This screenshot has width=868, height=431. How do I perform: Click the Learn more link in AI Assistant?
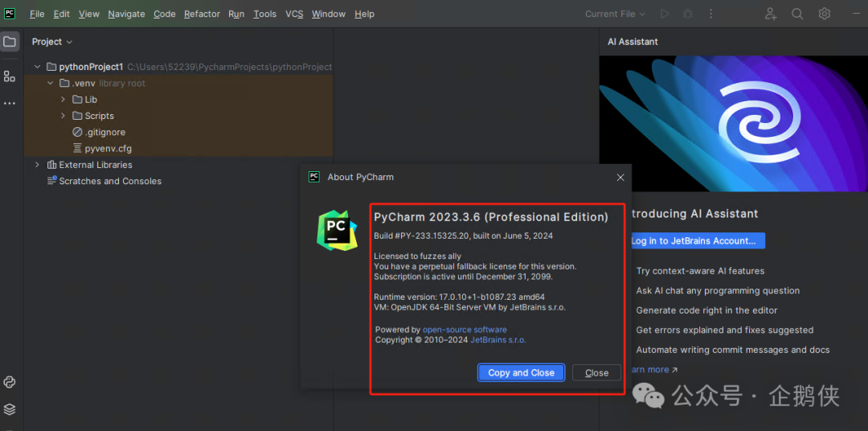point(653,370)
